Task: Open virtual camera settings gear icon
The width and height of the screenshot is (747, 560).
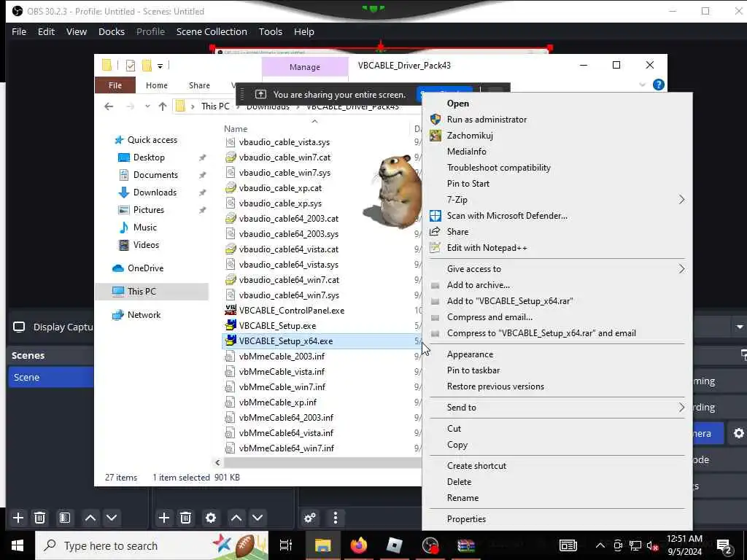Action: (738, 433)
